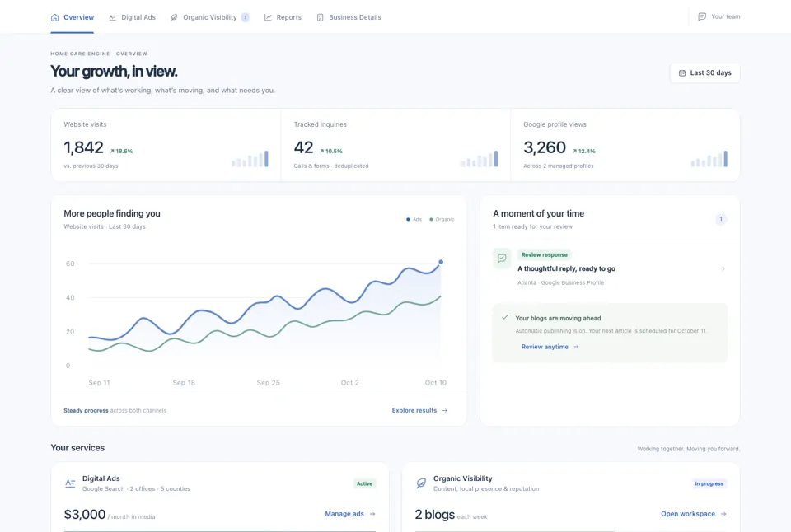Screen dimensions: 791x532
Task: Expand the review response item chevron
Action: 723,268
